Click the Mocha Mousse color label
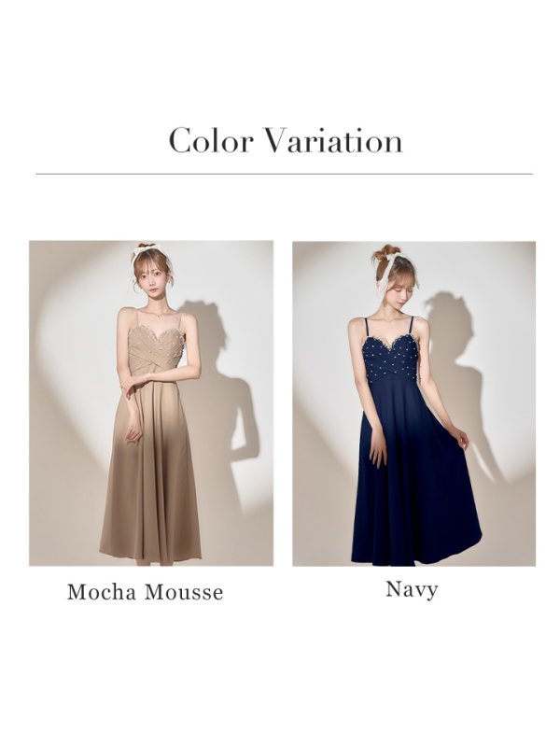This screenshot has width=560, height=747. pyautogui.click(x=146, y=592)
